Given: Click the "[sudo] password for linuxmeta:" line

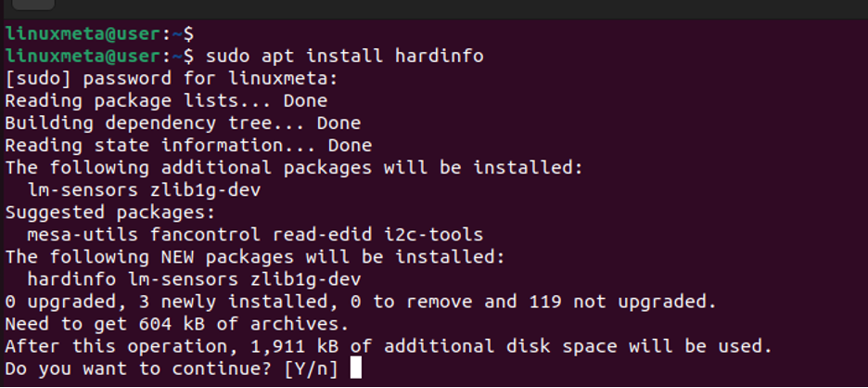Looking at the screenshot, I should pyautogui.click(x=171, y=79).
